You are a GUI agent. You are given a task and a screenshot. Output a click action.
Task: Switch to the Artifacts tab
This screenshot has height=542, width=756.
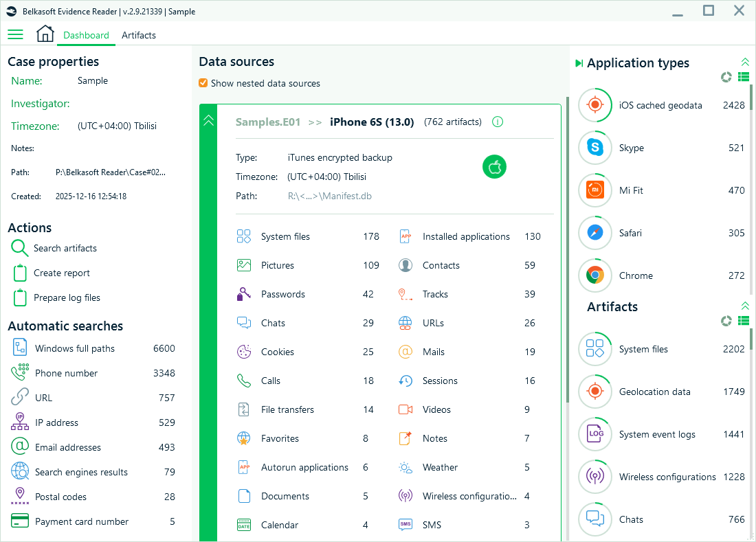tap(138, 35)
